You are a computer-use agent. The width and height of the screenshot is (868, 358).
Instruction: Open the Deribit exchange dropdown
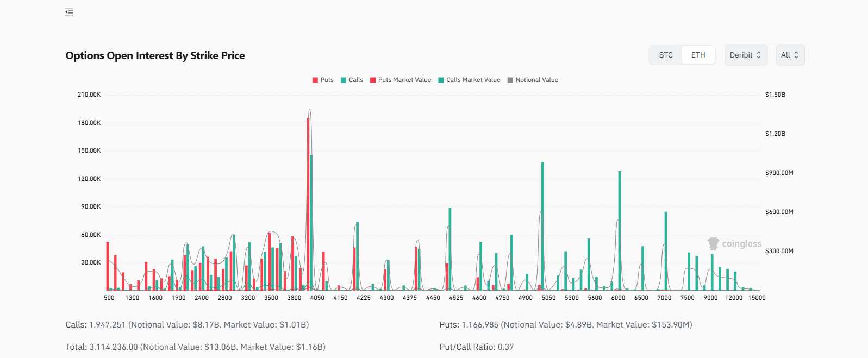click(746, 55)
